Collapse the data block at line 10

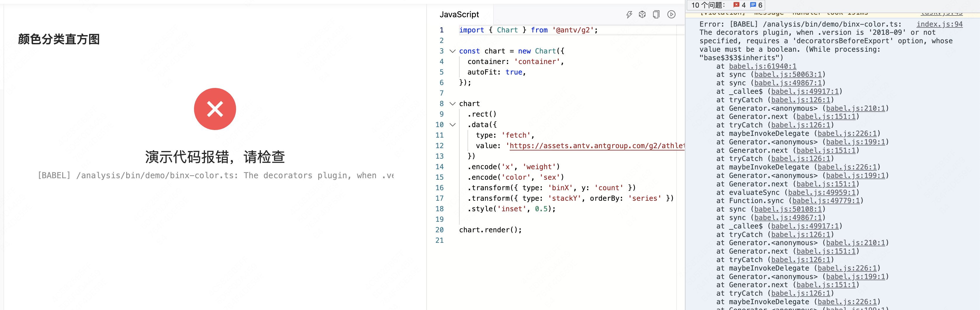click(452, 125)
